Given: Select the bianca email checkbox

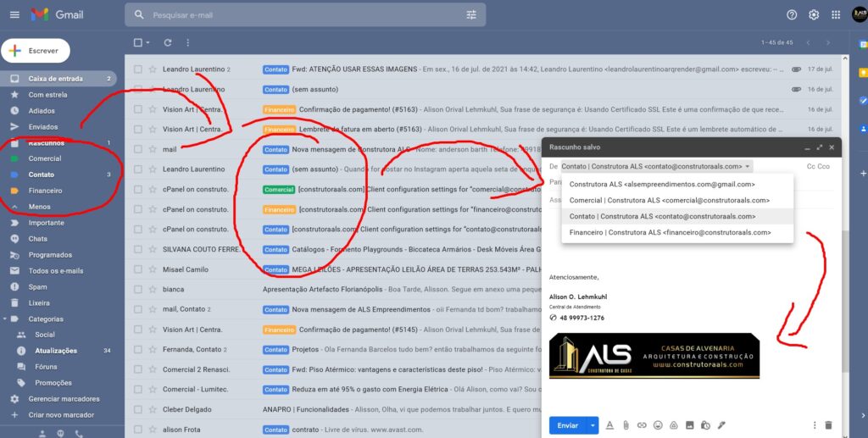Looking at the screenshot, I should 138,289.
